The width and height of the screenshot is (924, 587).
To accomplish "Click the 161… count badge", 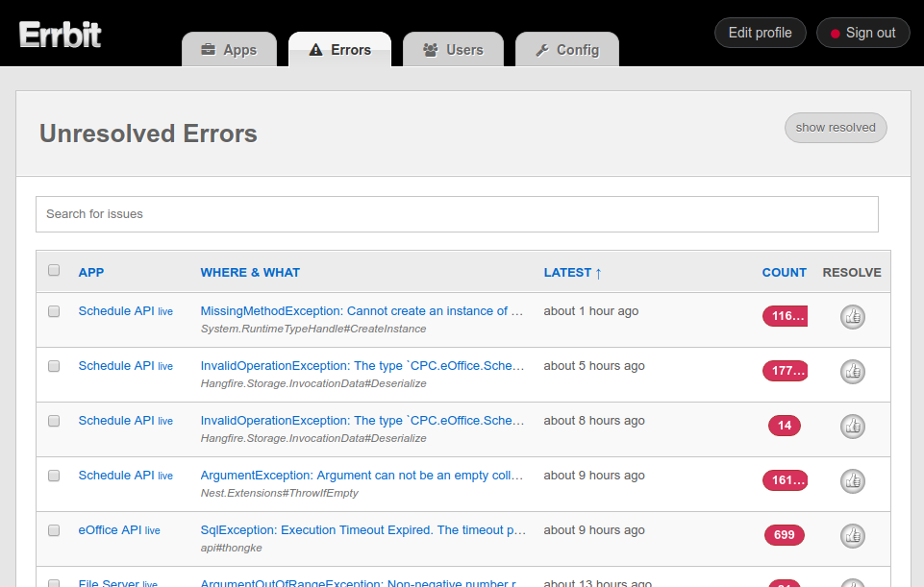I will [x=785, y=479].
